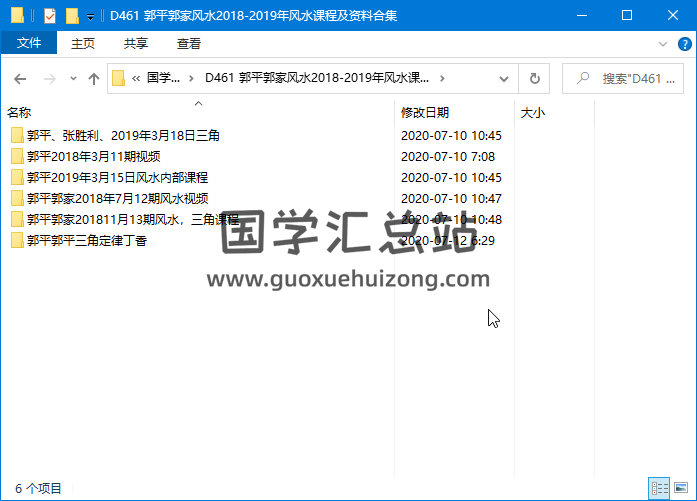Refresh the folder view
697x501 pixels.
coord(535,79)
